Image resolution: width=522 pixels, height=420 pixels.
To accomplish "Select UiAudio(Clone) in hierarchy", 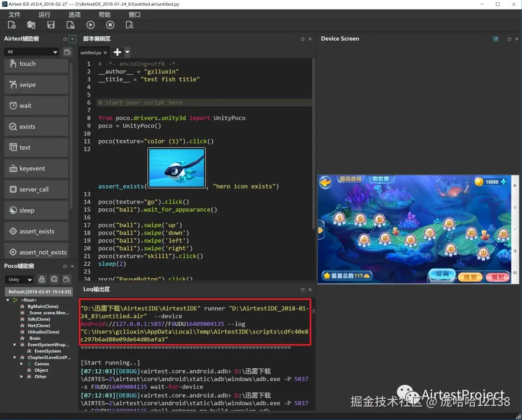I will click(43, 332).
